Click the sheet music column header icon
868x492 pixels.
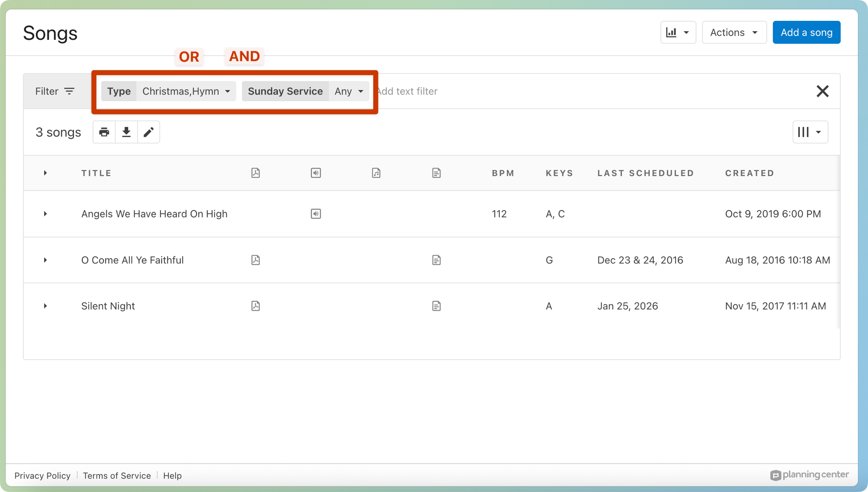tap(376, 173)
